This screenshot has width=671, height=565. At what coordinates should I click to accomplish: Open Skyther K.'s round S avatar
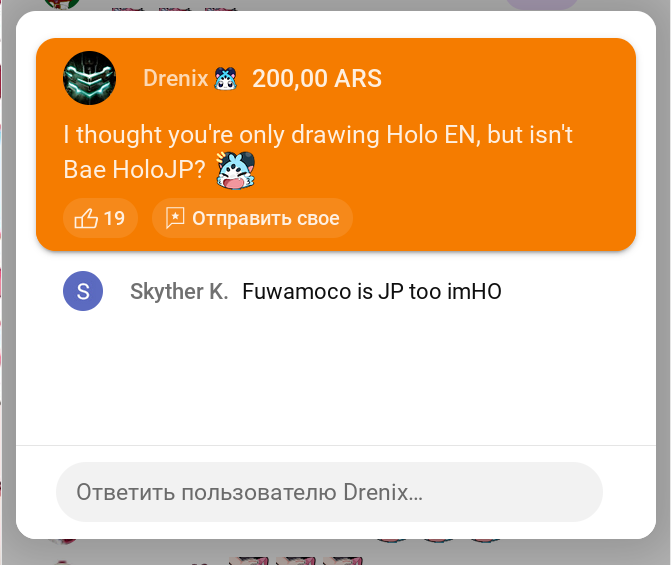[83, 291]
